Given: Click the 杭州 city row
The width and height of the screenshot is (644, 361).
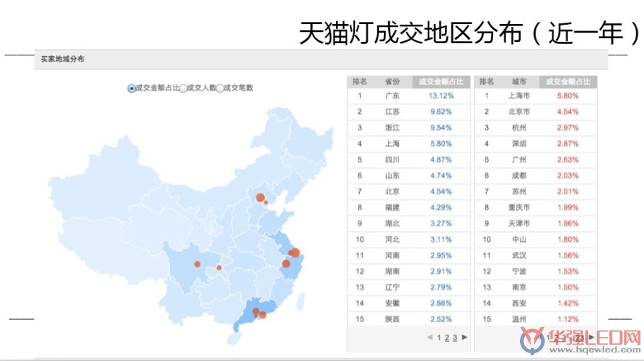Looking at the screenshot, I should click(536, 128).
